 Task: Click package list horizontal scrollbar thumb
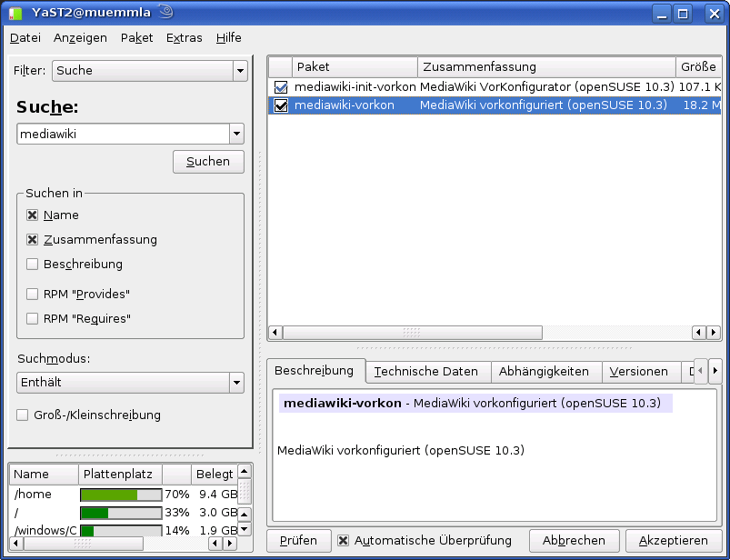click(x=413, y=333)
